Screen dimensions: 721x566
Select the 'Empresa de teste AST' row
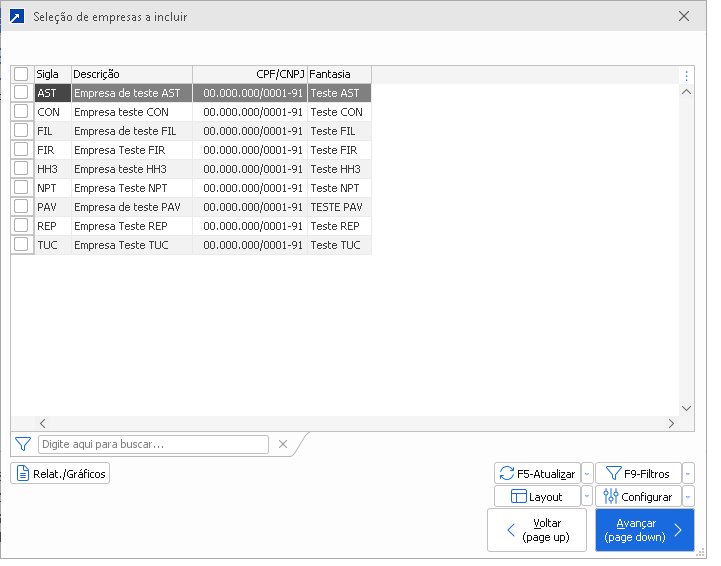[191, 93]
